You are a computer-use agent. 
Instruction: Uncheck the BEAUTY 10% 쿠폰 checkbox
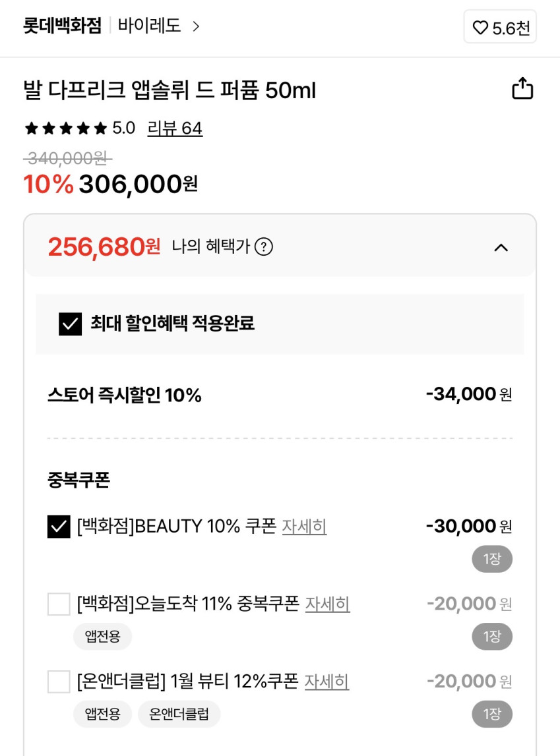pyautogui.click(x=59, y=527)
